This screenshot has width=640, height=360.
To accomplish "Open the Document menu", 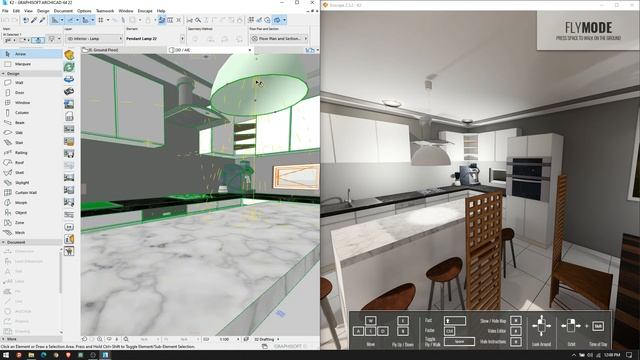I will [x=63, y=11].
